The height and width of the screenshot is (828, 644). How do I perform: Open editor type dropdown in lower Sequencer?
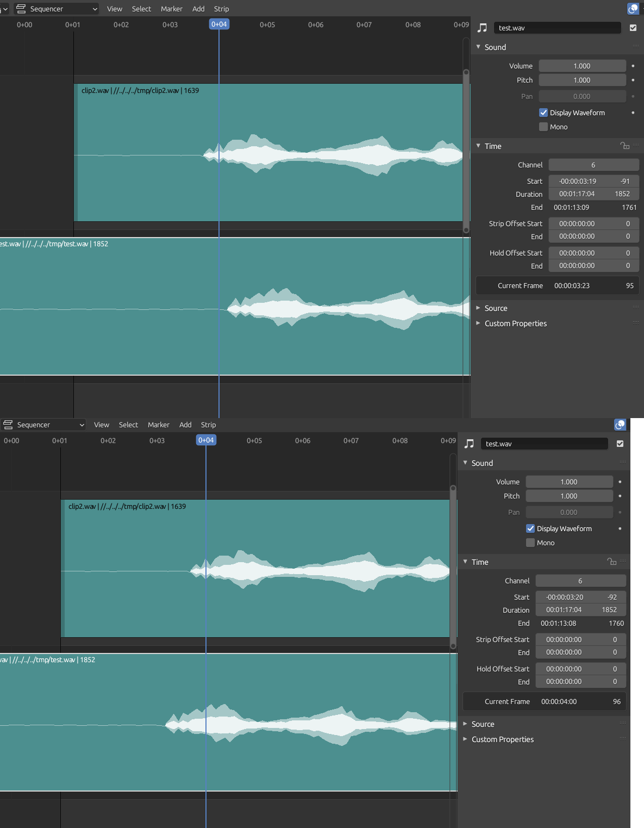click(43, 425)
